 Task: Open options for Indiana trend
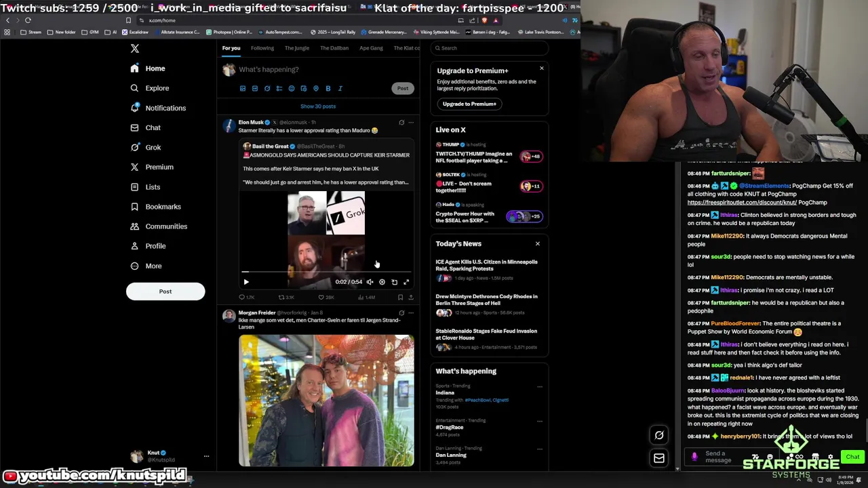coord(540,387)
